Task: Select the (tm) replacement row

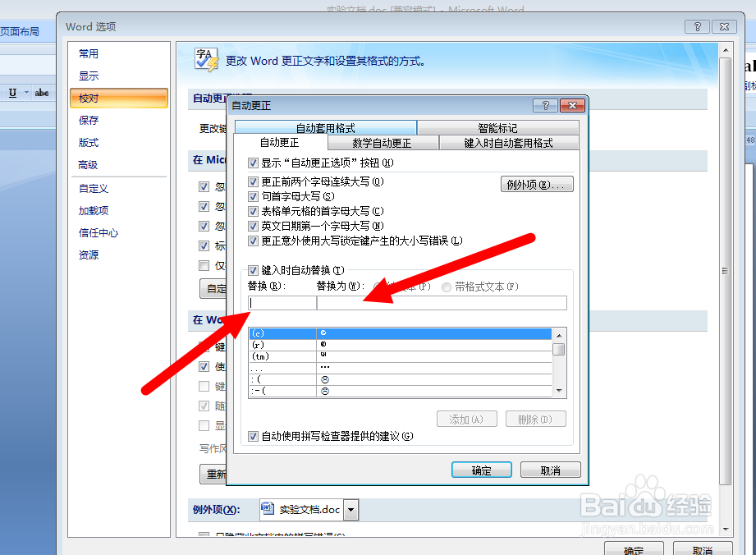Action: coord(400,356)
